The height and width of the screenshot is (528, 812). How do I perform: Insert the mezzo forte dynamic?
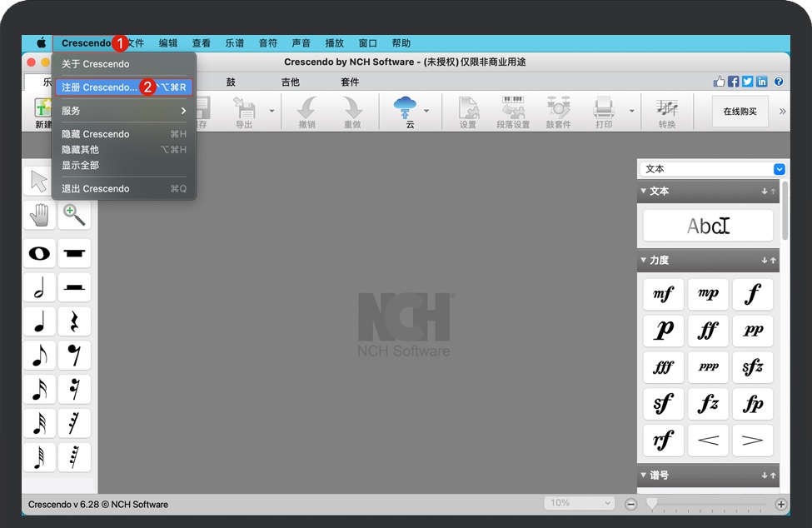click(663, 294)
